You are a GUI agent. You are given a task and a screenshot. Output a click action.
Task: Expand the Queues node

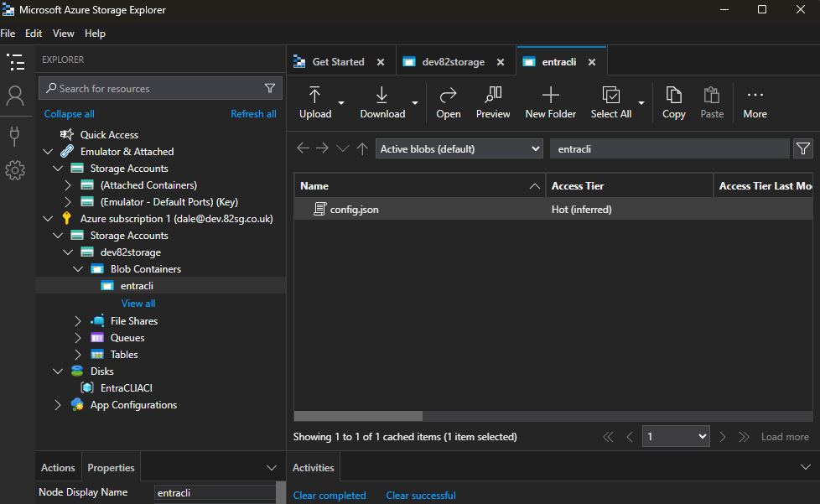[x=77, y=338]
